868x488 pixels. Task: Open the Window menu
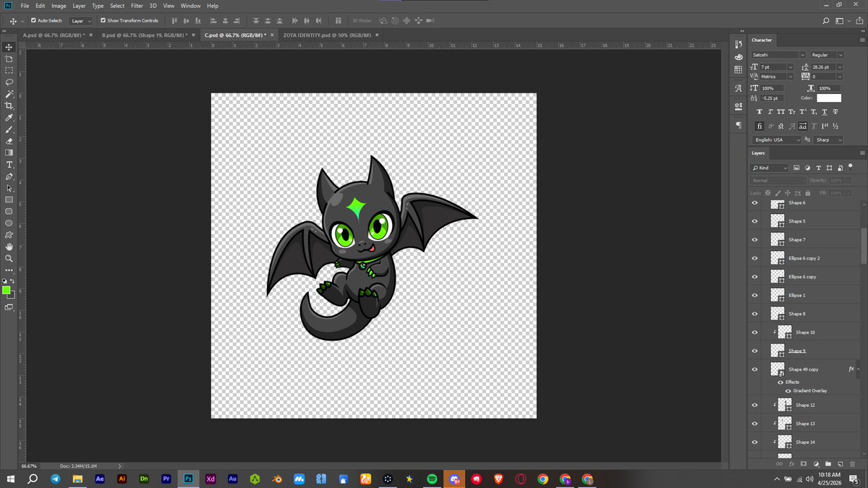tap(191, 6)
